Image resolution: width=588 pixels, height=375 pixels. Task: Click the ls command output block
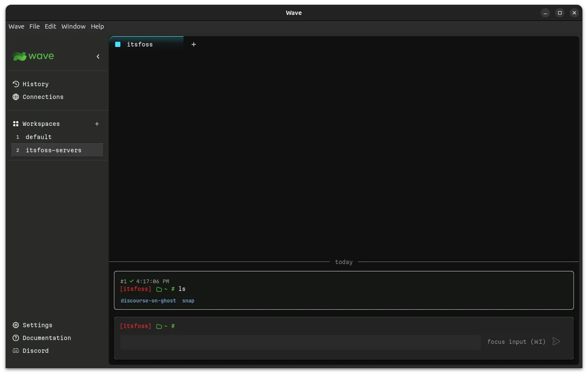click(x=343, y=290)
